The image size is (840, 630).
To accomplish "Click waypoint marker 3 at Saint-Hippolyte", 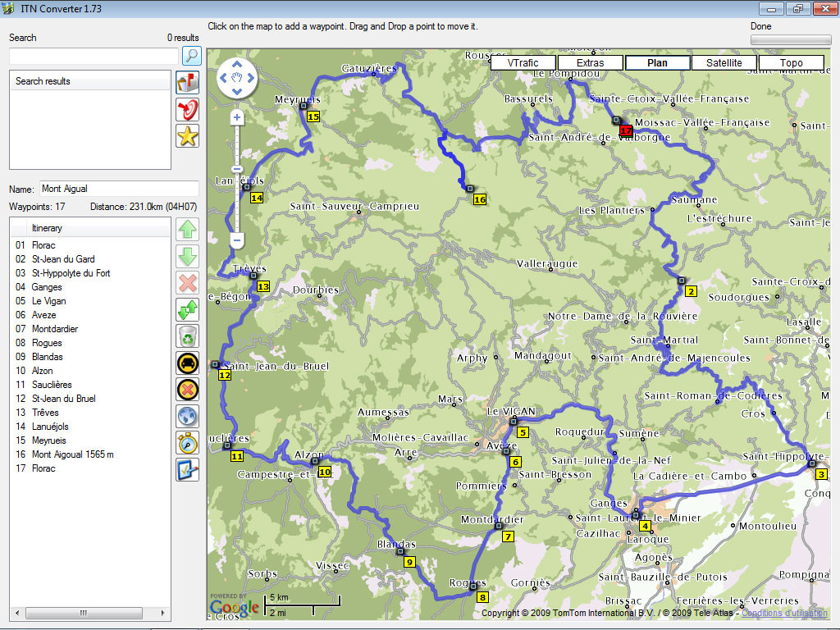I will [821, 474].
